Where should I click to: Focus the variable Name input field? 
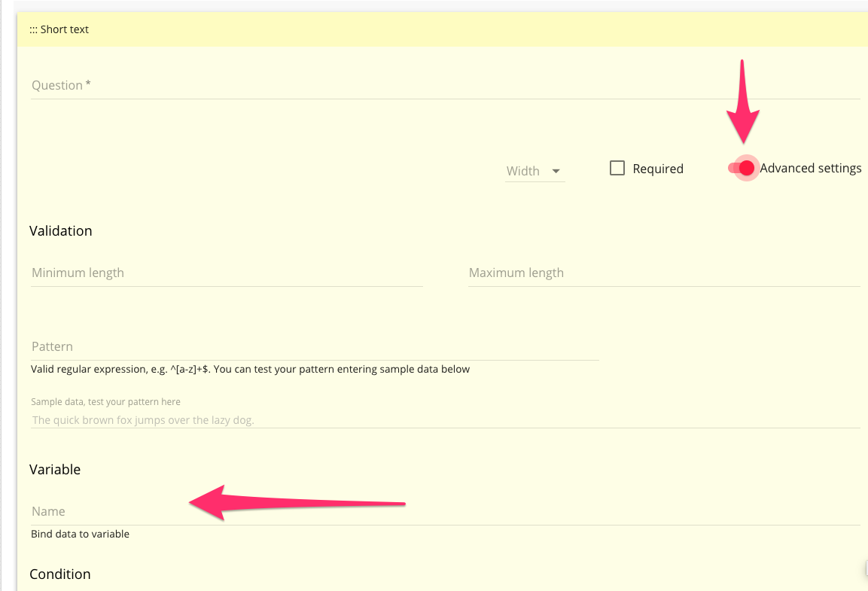(x=444, y=512)
